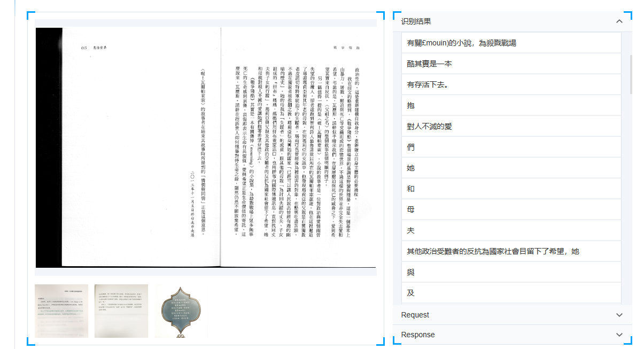This screenshot has width=644, height=349.
Task: Open the Response accordion header
Action: click(x=418, y=335)
